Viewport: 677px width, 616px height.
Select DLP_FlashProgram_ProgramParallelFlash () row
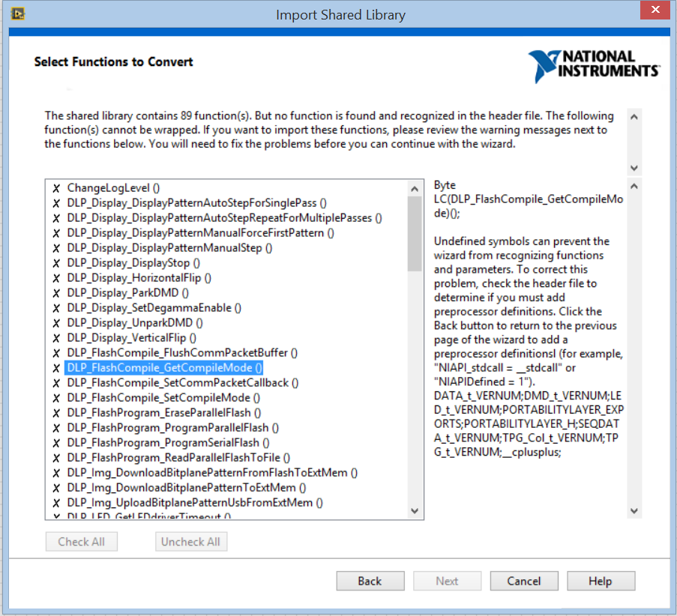tap(172, 428)
